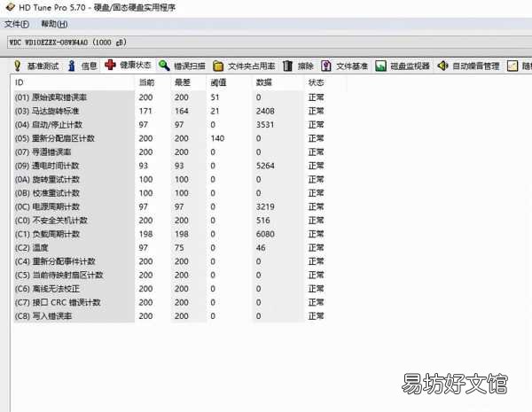Click the Benchmark tab lightbulb icon

pos(18,66)
